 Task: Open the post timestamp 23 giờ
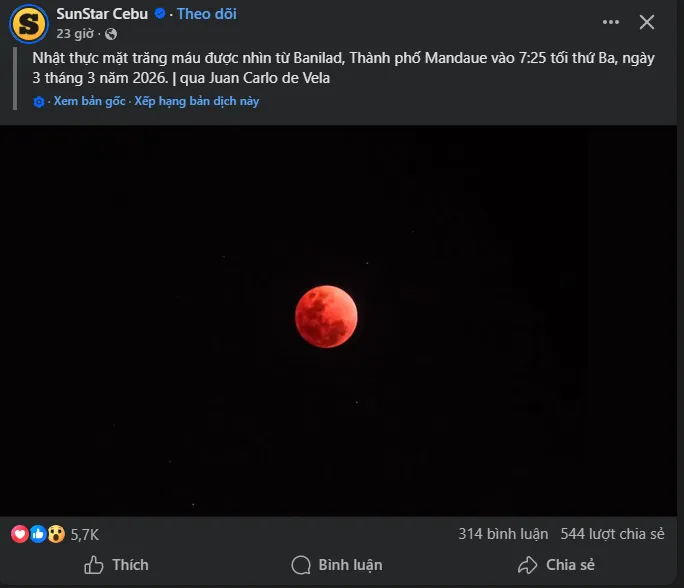(x=75, y=34)
